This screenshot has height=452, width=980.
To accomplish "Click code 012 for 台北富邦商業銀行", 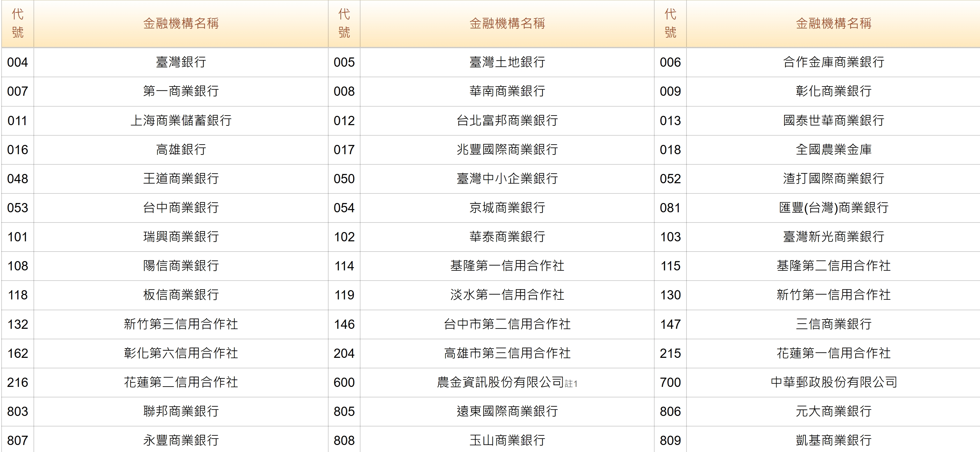I will [344, 121].
